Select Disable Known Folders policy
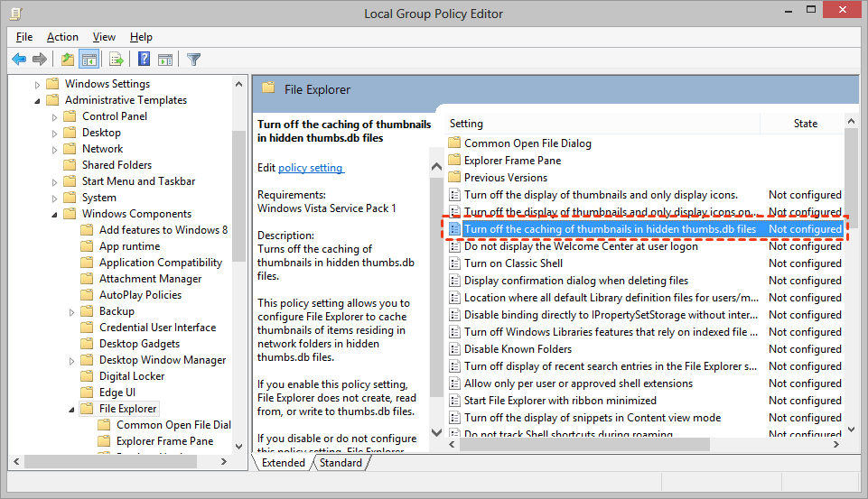 tap(518, 349)
